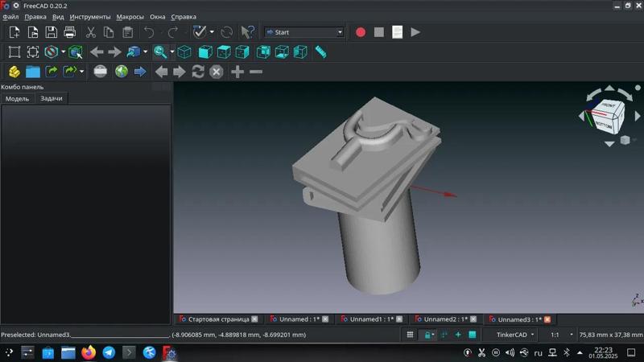
Task: Close the Unnamed3 document tab
Action: [547, 319]
